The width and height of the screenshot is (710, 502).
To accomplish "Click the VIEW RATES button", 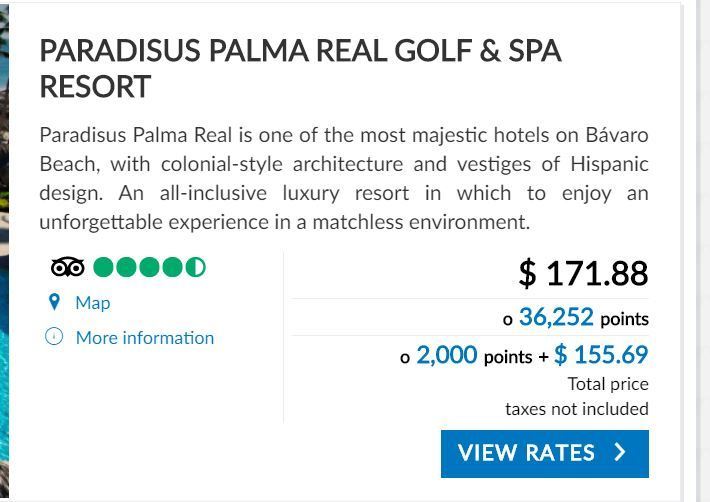I will (545, 454).
